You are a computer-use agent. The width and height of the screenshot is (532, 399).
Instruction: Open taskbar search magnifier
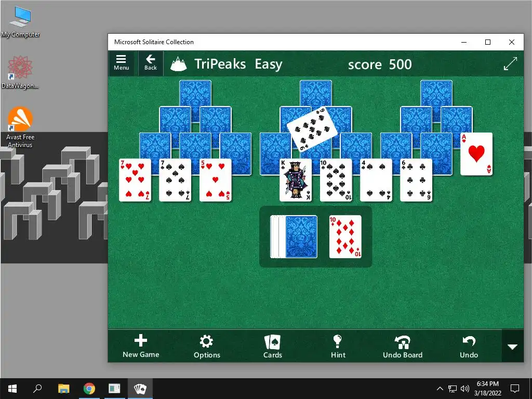pos(37,389)
